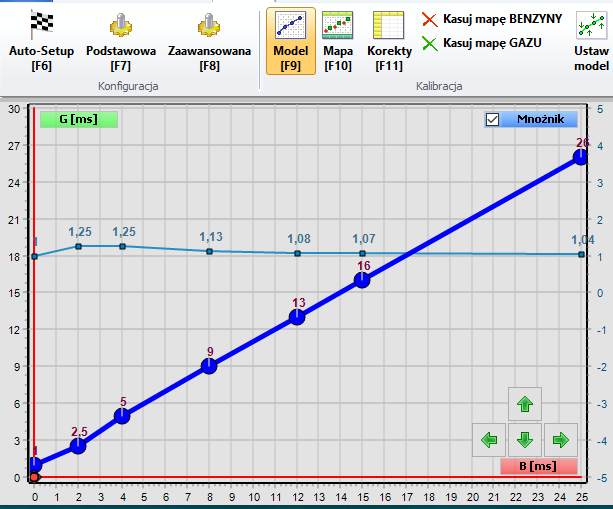The width and height of the screenshot is (613, 509).
Task: Move the point up with green up arrow
Action: (x=525, y=404)
